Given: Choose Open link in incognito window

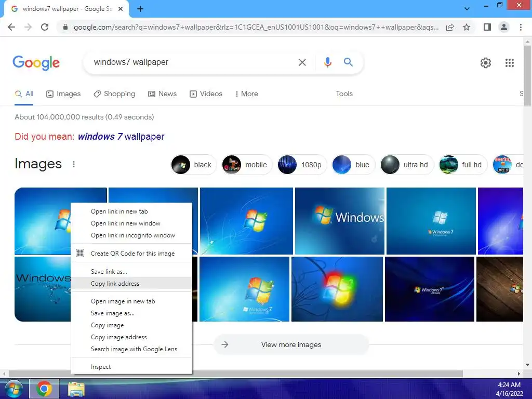Looking at the screenshot, I should pos(131,235).
